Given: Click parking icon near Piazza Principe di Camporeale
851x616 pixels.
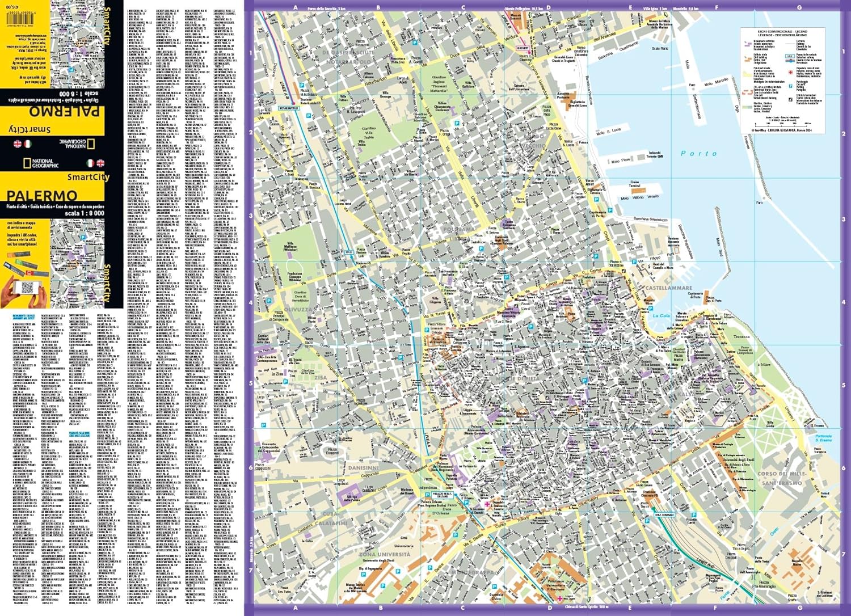Looking at the screenshot, I should pyautogui.click(x=270, y=302).
